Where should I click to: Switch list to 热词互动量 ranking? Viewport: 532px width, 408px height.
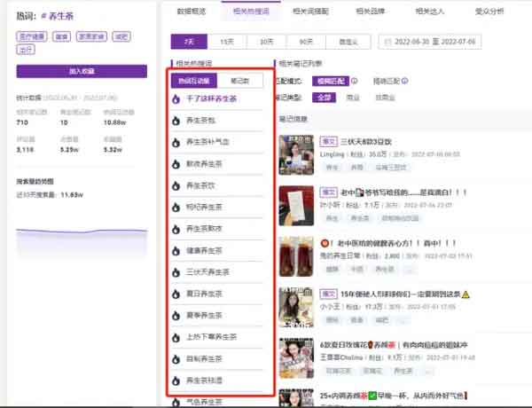tap(193, 81)
